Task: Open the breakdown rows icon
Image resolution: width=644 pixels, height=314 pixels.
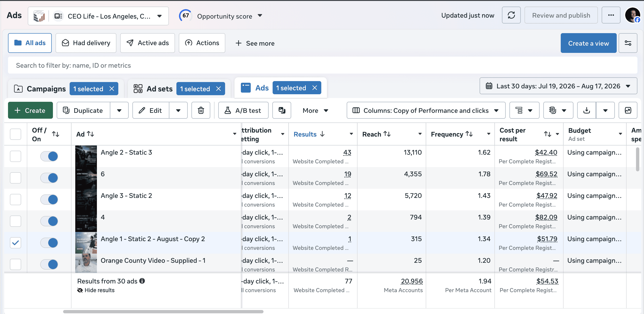Action: [x=524, y=110]
